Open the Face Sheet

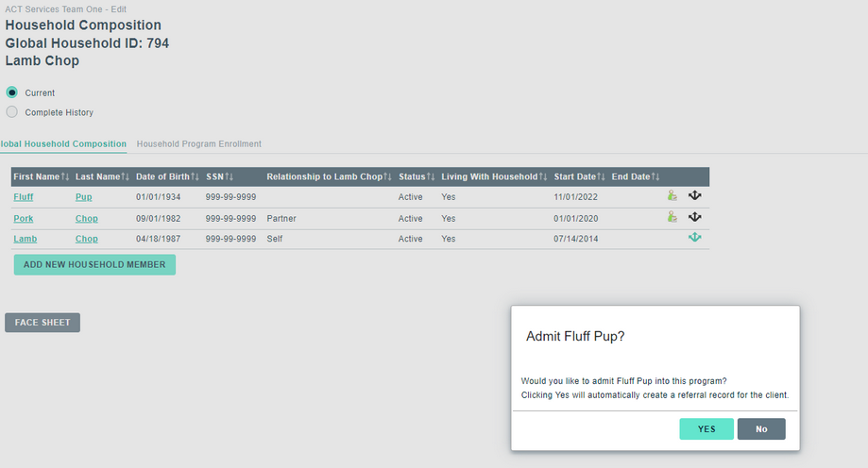point(43,323)
